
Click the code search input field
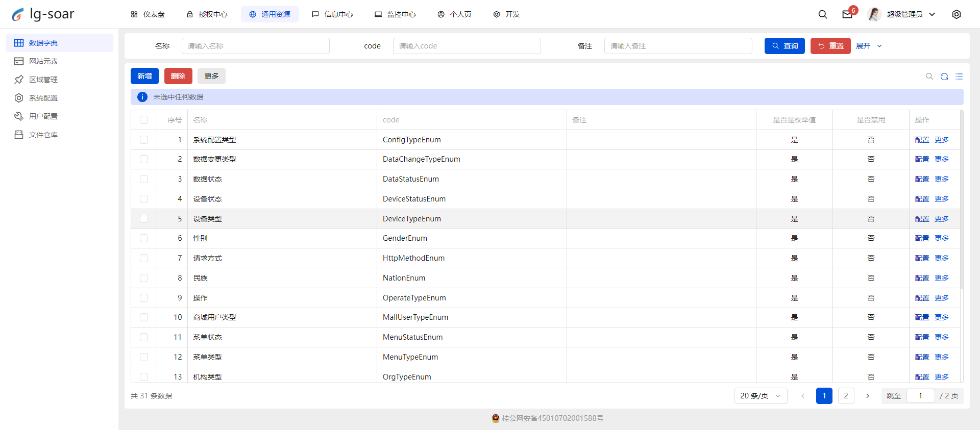[x=467, y=46]
